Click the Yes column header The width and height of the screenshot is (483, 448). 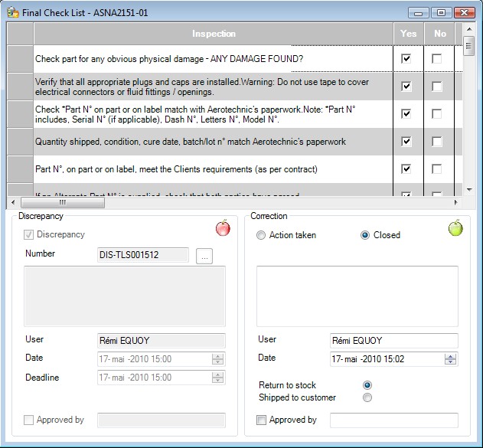[408, 34]
